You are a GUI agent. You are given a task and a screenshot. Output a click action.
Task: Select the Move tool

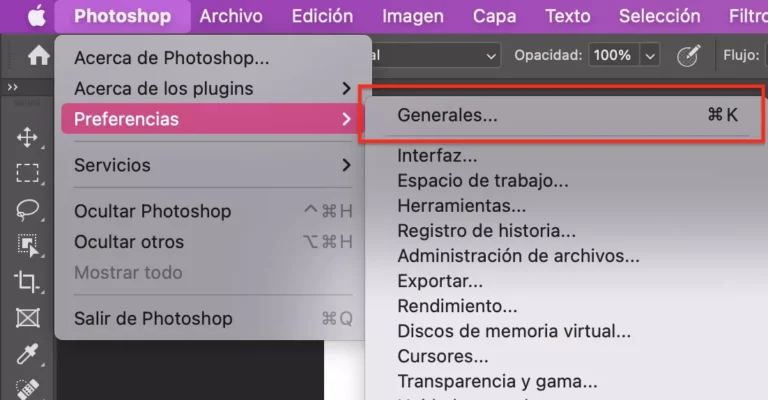[27, 138]
